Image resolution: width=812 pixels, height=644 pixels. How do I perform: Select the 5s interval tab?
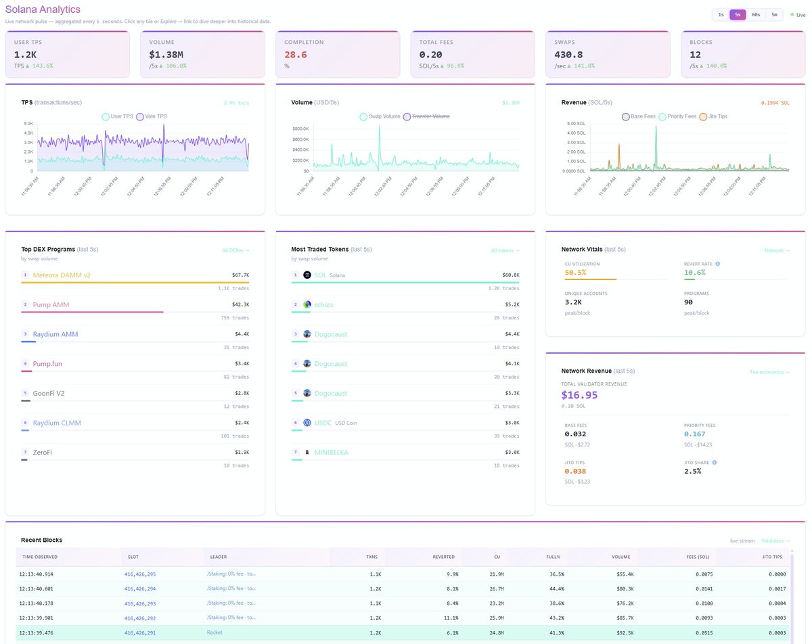pos(738,14)
